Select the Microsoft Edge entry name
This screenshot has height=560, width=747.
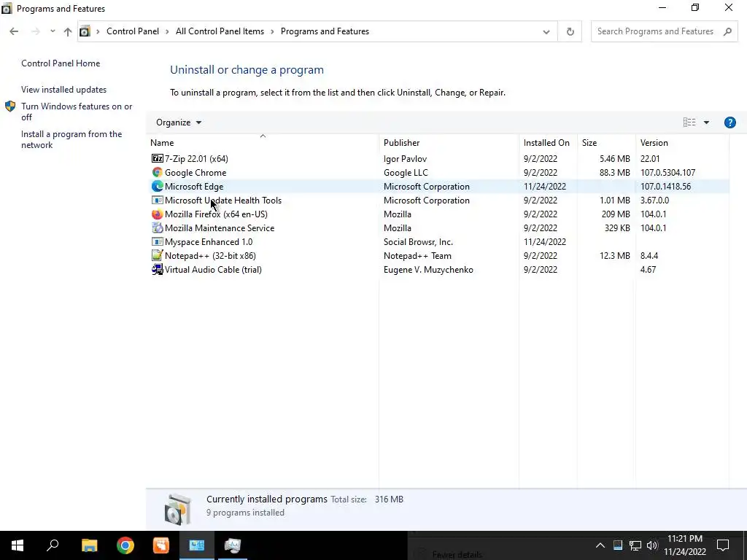pos(194,186)
